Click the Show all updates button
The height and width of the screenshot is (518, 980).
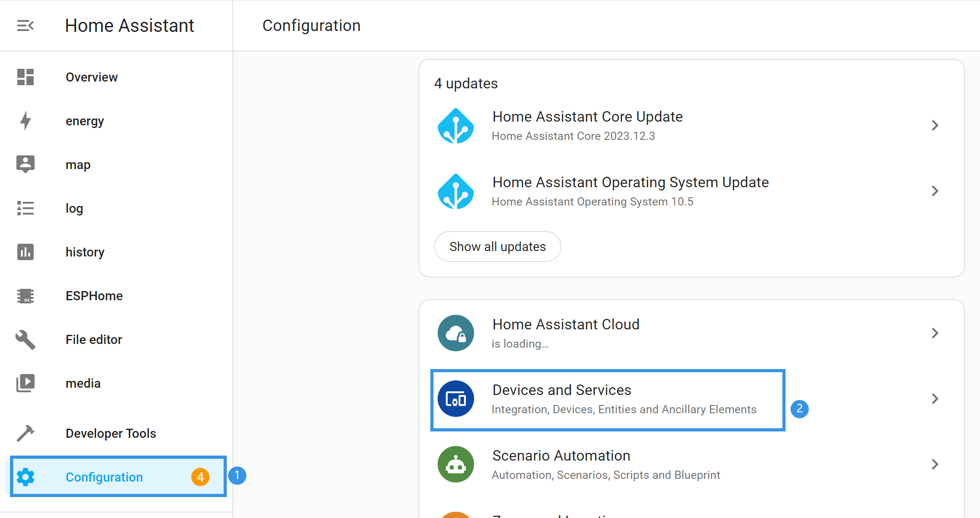coord(497,246)
